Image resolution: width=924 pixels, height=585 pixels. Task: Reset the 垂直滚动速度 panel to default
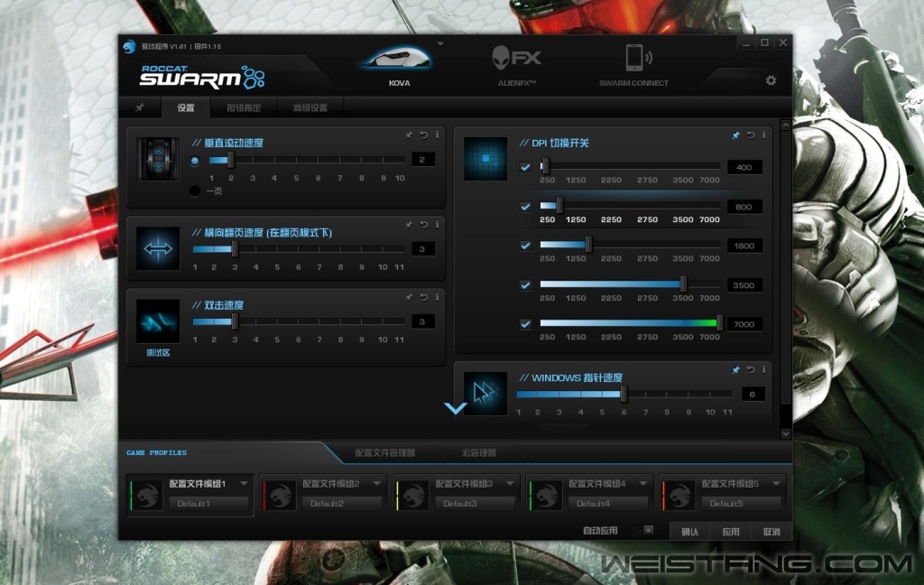pyautogui.click(x=424, y=135)
